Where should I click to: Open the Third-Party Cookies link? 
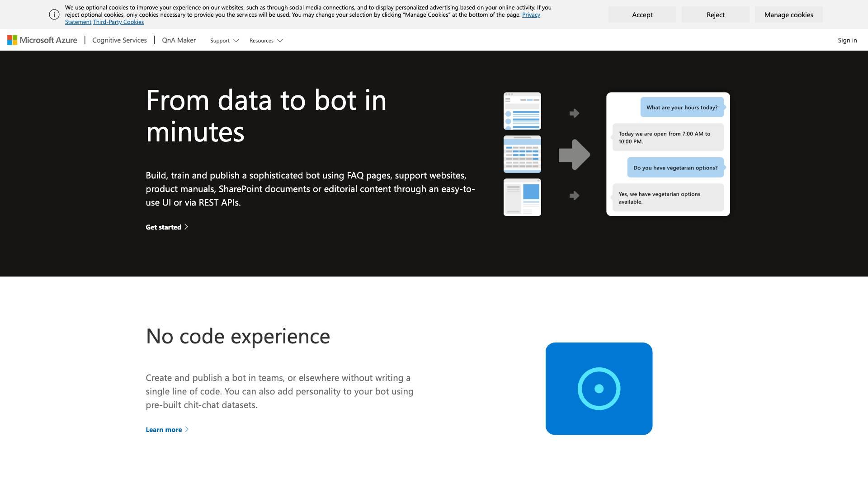point(118,22)
